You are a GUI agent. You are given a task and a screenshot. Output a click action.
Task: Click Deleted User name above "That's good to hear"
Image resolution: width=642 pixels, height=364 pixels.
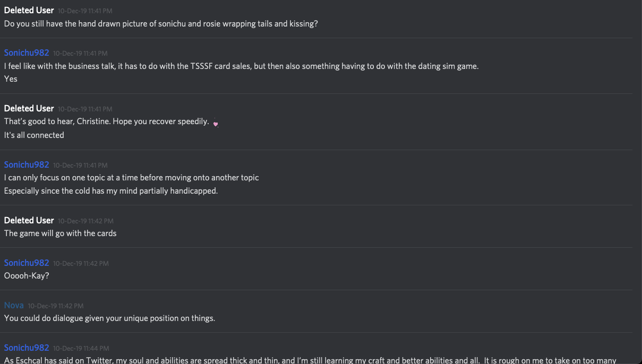click(29, 108)
